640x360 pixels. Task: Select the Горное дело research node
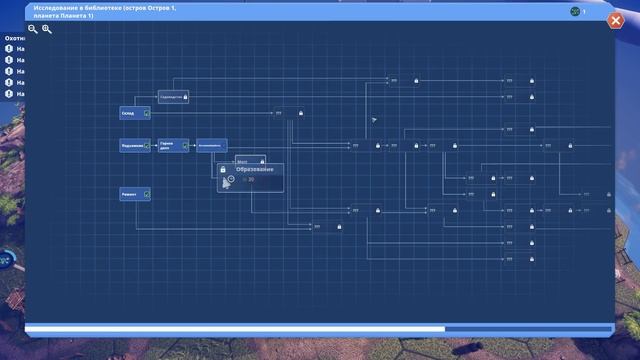tap(173, 145)
